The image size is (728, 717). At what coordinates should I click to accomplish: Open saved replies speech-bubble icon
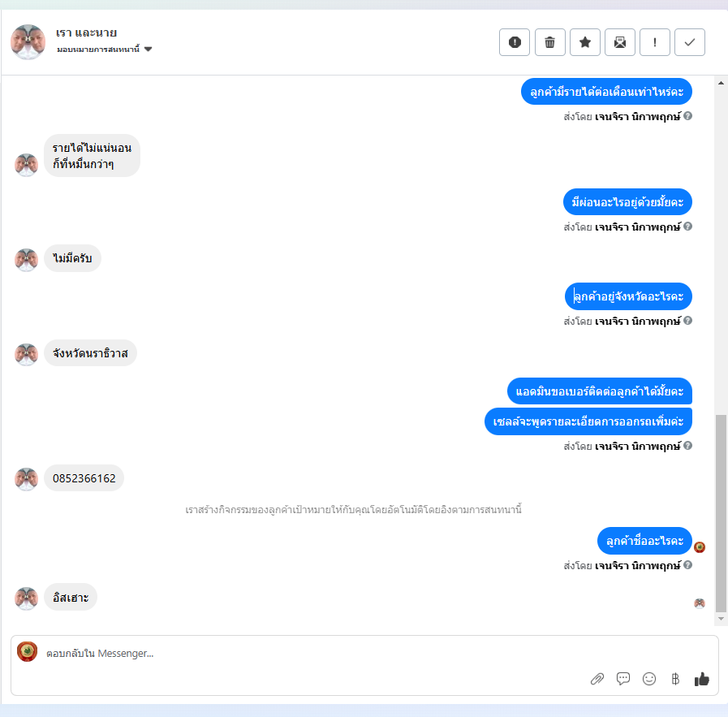click(x=623, y=679)
